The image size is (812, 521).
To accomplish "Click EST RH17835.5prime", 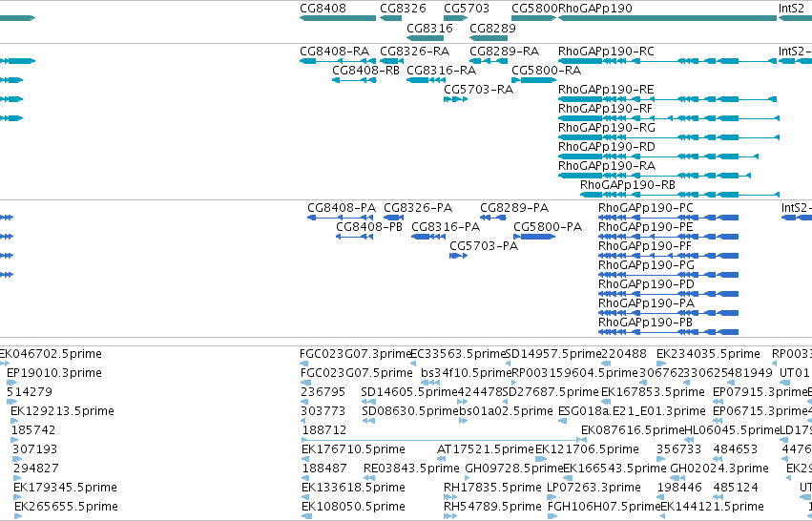I will (x=450, y=497).
